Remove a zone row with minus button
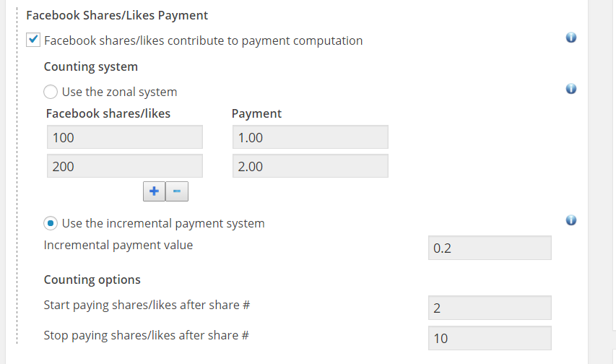 [177, 191]
